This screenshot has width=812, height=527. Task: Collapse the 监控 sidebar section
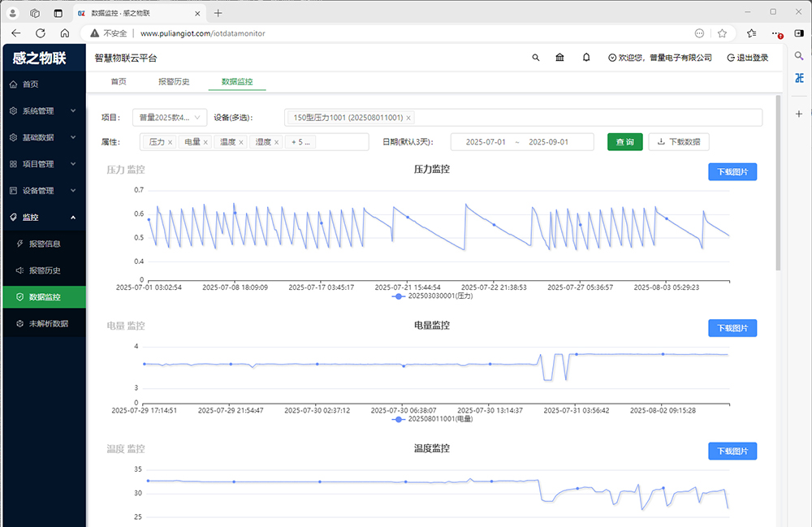tap(44, 217)
